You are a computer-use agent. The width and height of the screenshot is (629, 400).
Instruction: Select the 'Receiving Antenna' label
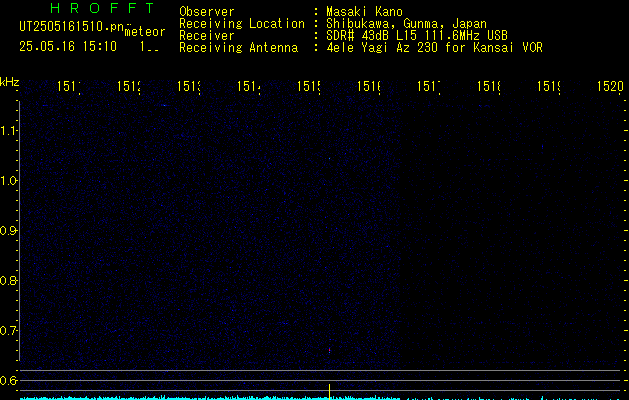[x=238, y=48]
